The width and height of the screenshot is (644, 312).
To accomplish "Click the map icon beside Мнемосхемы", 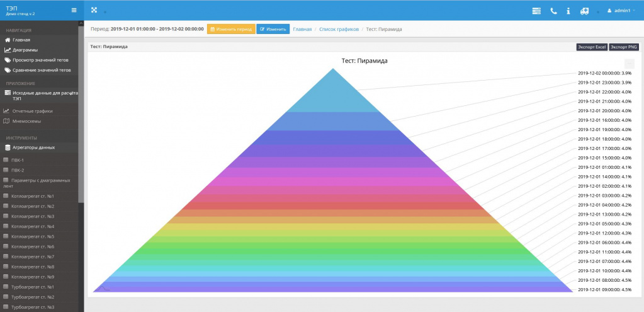I will pyautogui.click(x=6, y=121).
